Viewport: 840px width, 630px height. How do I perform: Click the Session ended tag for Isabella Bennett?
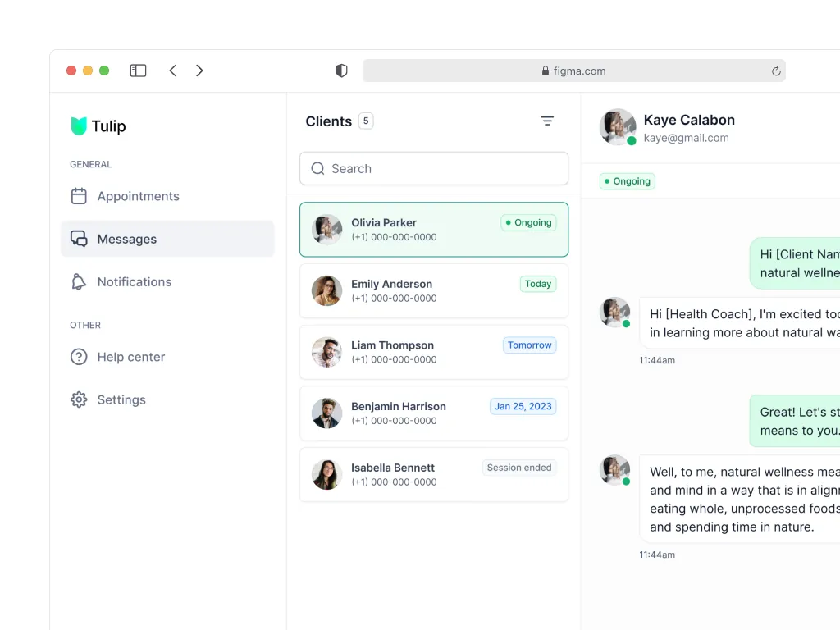pos(518,468)
